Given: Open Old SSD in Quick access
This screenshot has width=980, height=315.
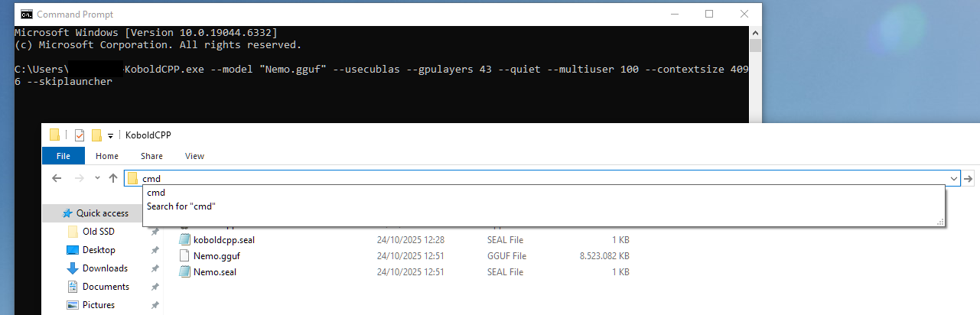Looking at the screenshot, I should pos(98,232).
